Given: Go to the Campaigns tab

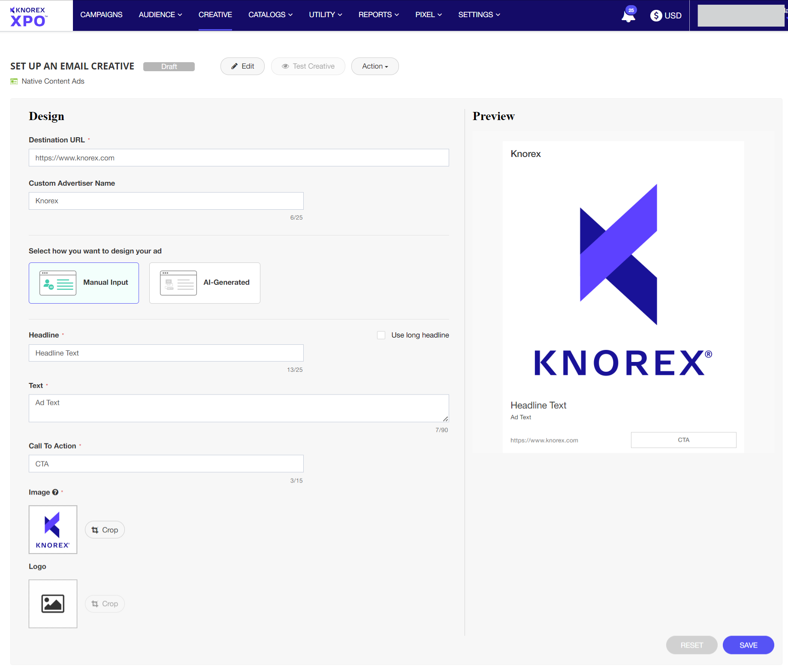Looking at the screenshot, I should (x=101, y=15).
